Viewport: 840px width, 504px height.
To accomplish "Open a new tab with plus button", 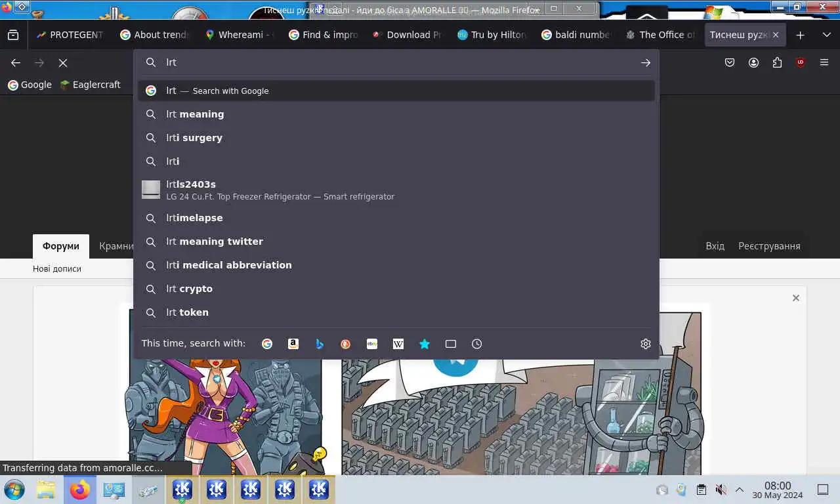I will point(800,35).
